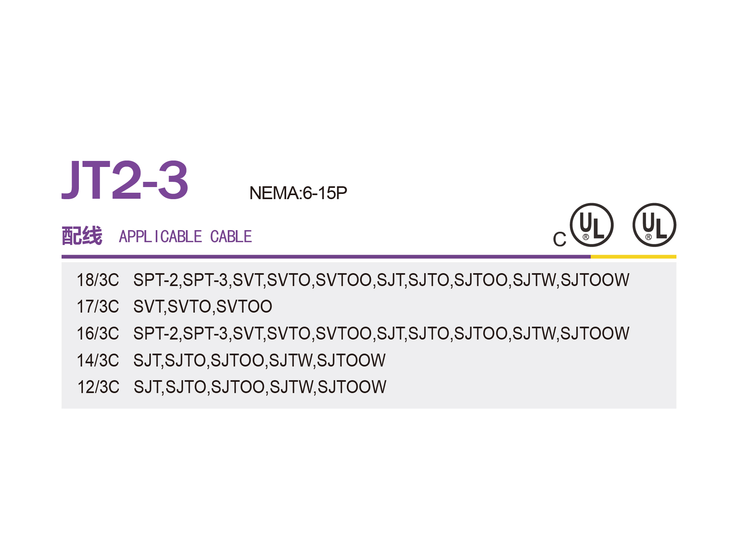Image resolution: width=738 pixels, height=560 pixels.
Task: Click the yellow segment of divider line
Action: coord(633,257)
